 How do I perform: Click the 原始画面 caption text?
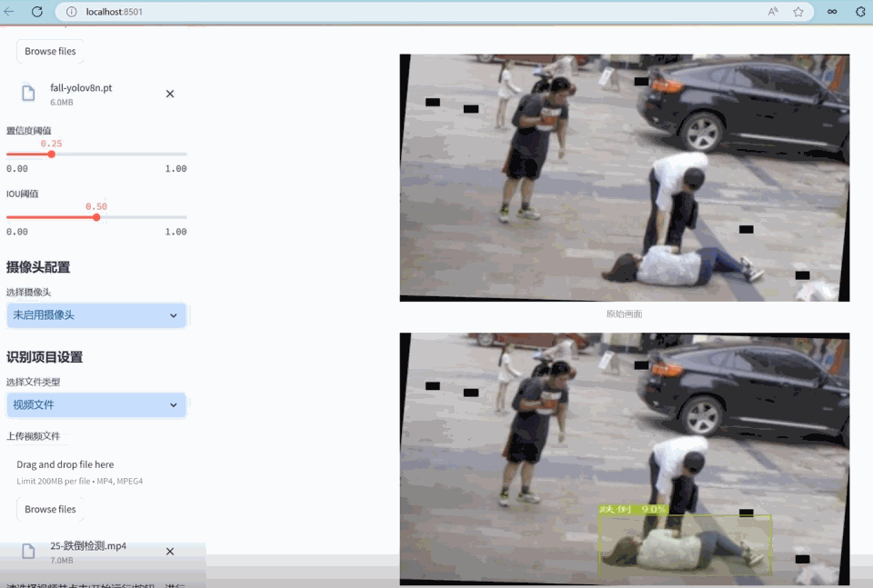(624, 314)
